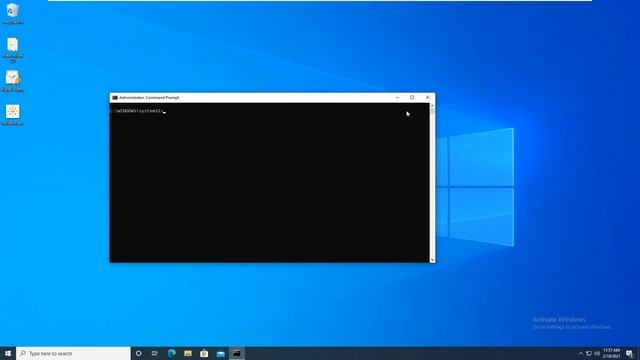Open the taskbar clock and date
This screenshot has width=640, height=360.
point(611,353)
